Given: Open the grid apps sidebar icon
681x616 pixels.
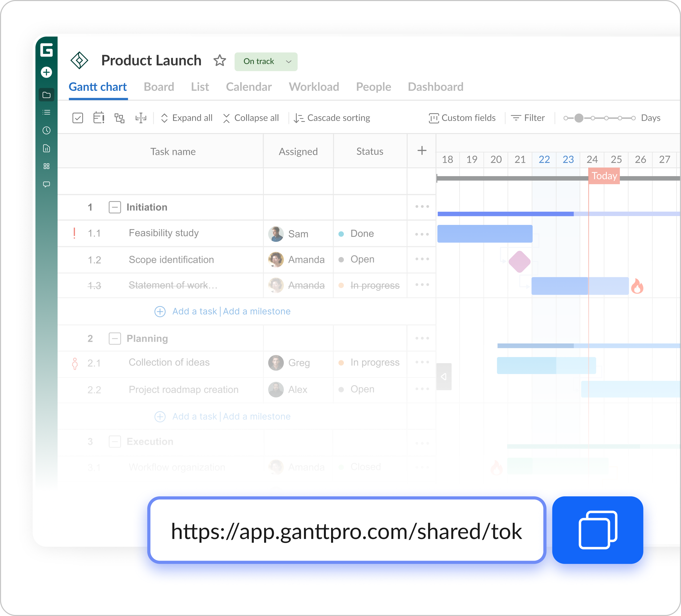Looking at the screenshot, I should (x=46, y=166).
